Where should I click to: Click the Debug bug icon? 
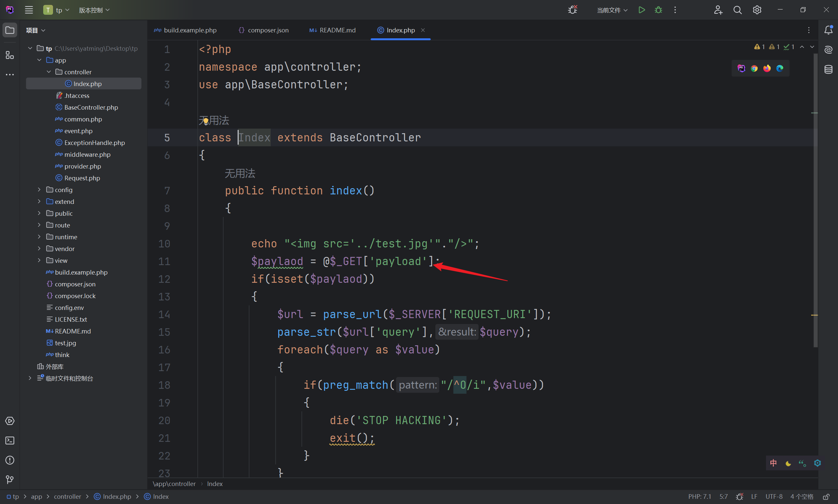click(658, 10)
